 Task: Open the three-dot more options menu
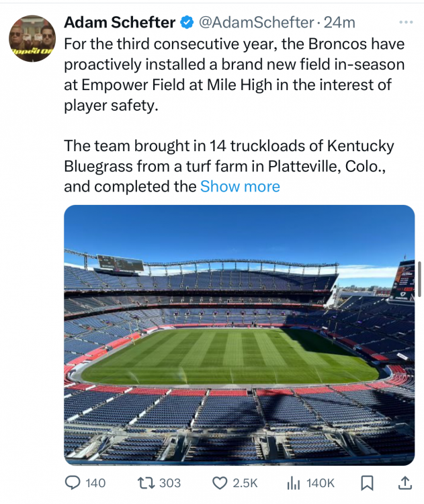point(406,22)
